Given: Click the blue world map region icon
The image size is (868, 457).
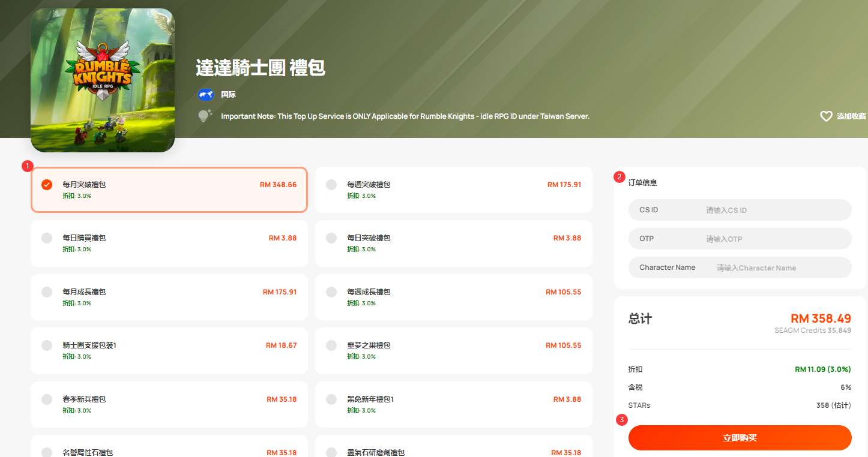Looking at the screenshot, I should click(206, 95).
